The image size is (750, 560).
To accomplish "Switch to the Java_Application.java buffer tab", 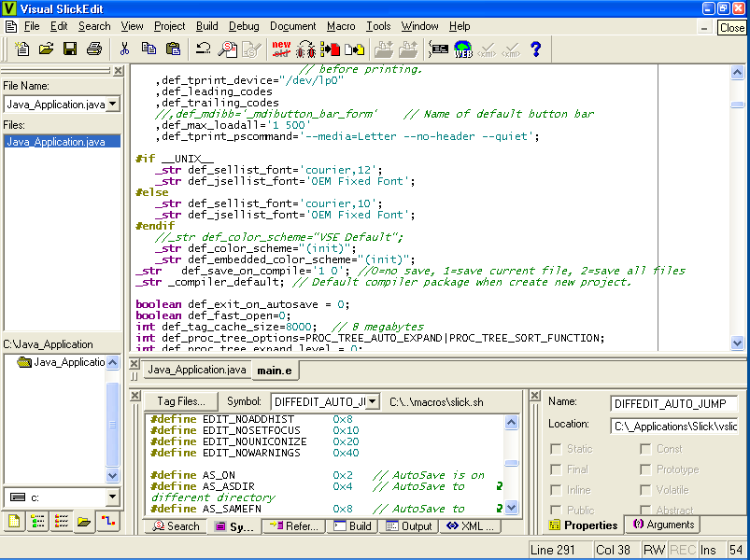I will (196, 370).
